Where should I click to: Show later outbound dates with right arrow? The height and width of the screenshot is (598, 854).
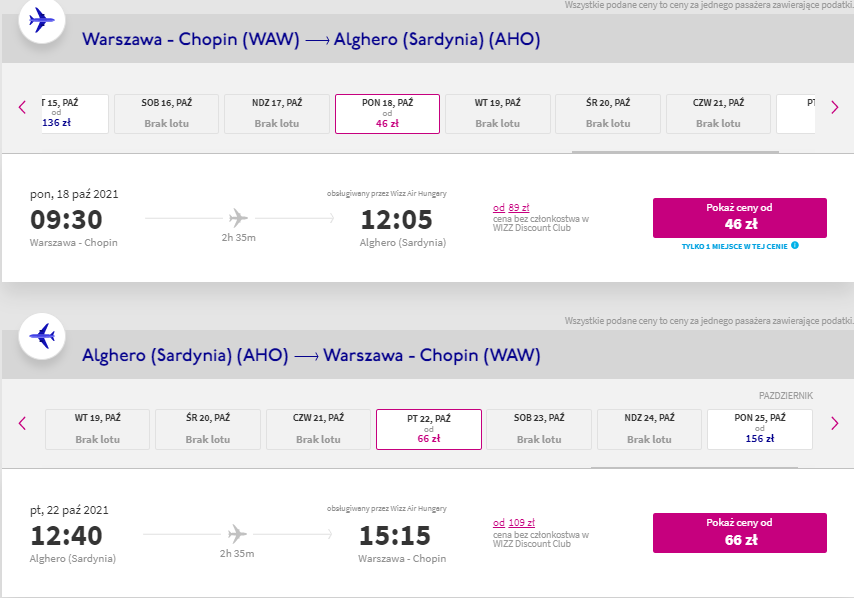(834, 107)
